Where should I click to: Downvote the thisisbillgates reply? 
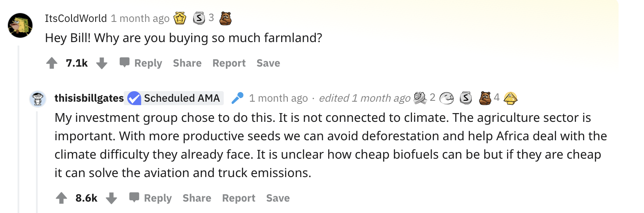111,198
